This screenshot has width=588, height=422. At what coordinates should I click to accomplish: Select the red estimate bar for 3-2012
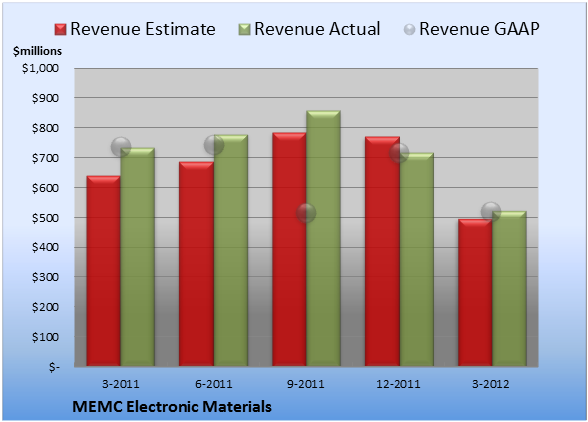pos(475,293)
